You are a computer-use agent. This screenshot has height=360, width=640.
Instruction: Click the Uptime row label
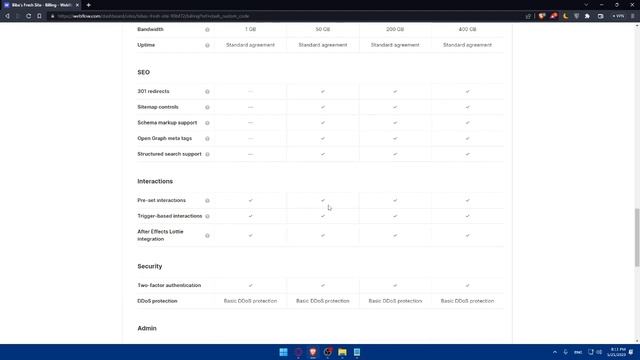(x=146, y=45)
